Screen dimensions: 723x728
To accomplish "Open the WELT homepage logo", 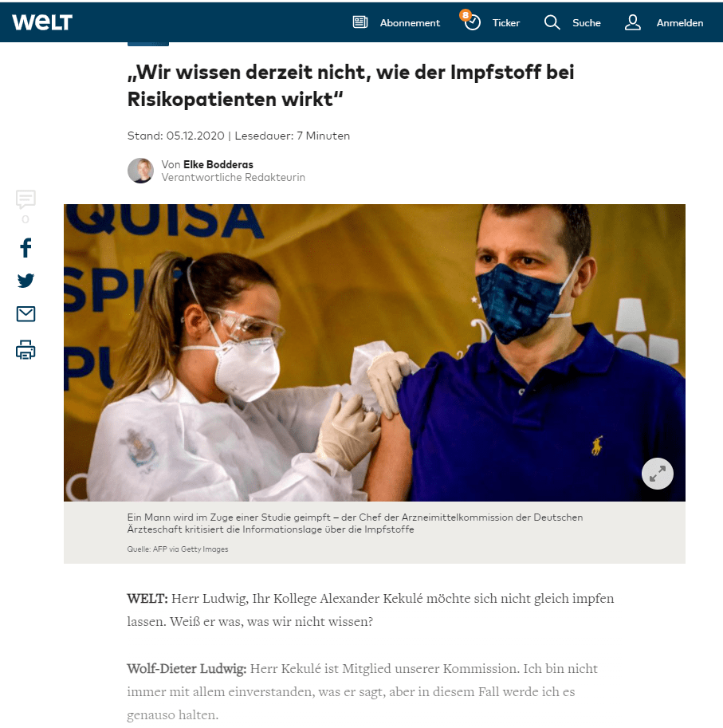I will 42,22.
